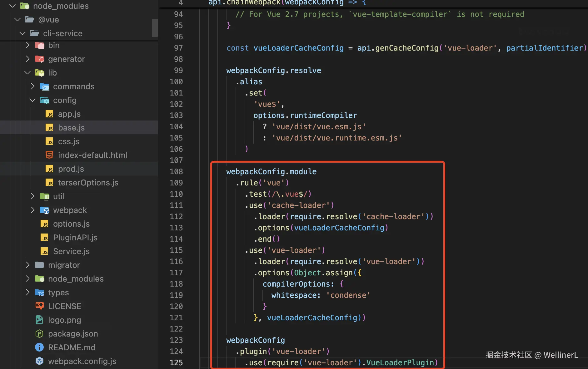Click the JS icon beside options.js
This screenshot has height=369, width=588.
[x=44, y=224]
